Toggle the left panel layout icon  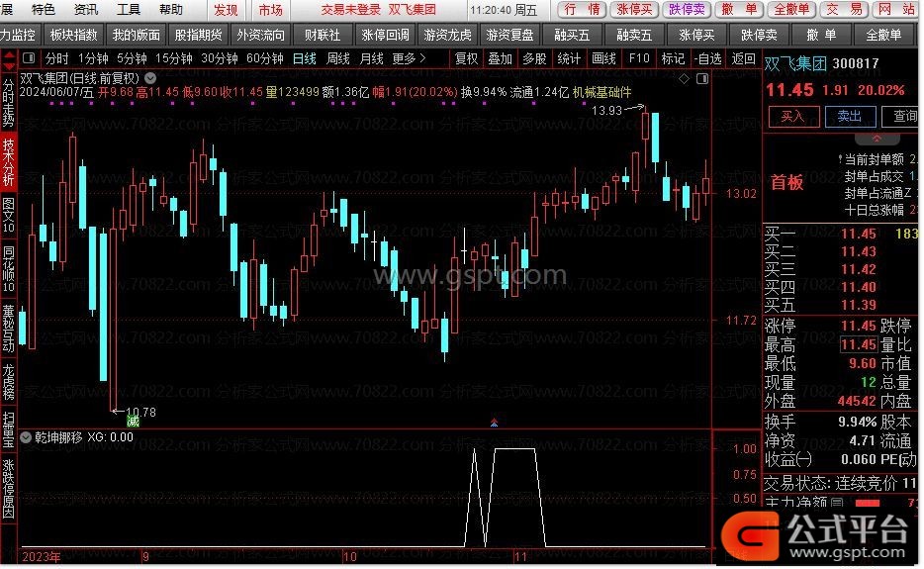29,59
